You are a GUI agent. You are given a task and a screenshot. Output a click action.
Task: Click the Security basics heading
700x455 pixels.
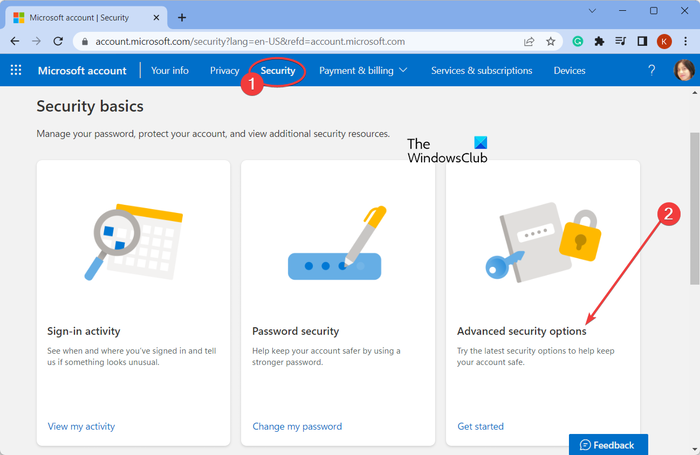tap(90, 106)
